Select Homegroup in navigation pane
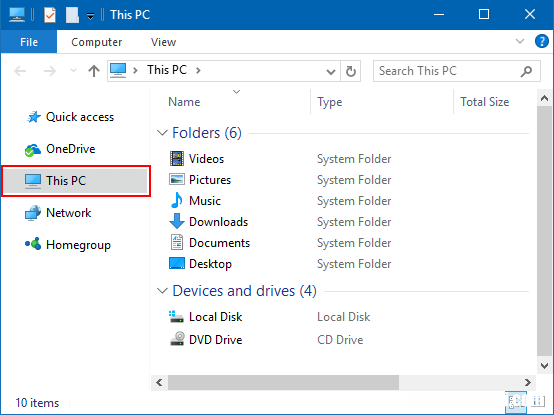 tap(68, 245)
